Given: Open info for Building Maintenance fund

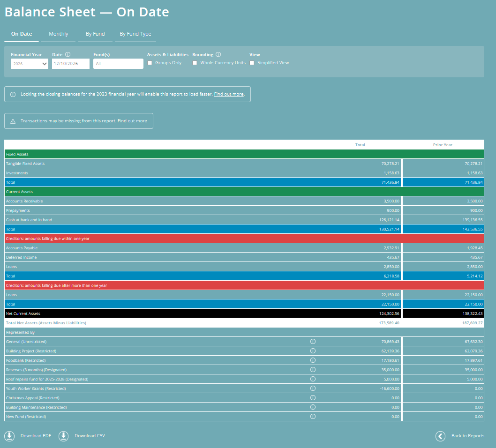Looking at the screenshot, I should click(x=313, y=407).
